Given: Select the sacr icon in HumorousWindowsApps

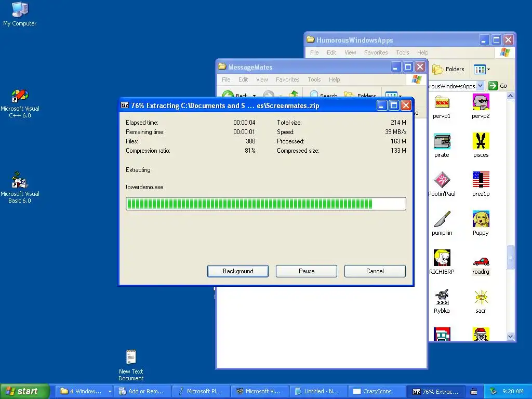Looking at the screenshot, I should click(x=481, y=301).
